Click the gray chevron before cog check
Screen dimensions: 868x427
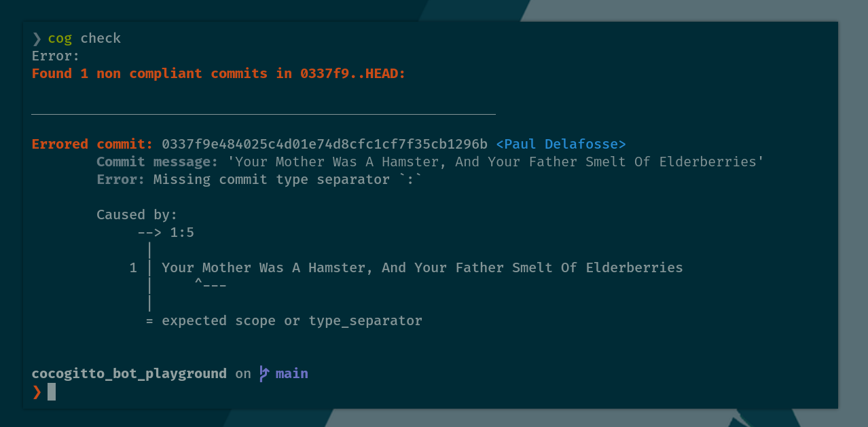pos(37,38)
